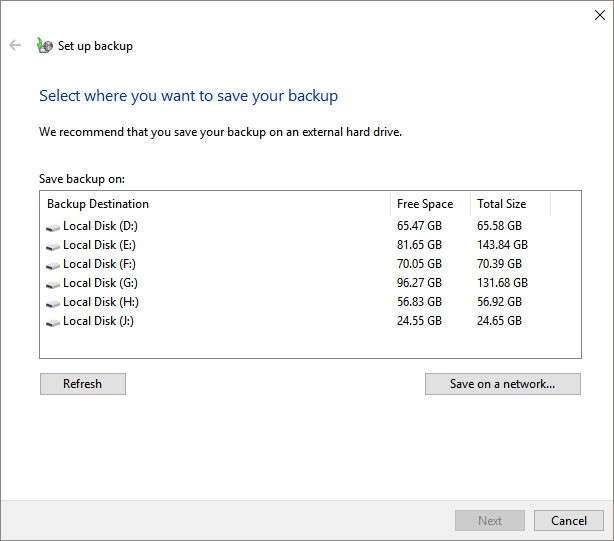Click the Local Disk (F:) drive icon
Screen dimensions: 614x541
(53, 265)
